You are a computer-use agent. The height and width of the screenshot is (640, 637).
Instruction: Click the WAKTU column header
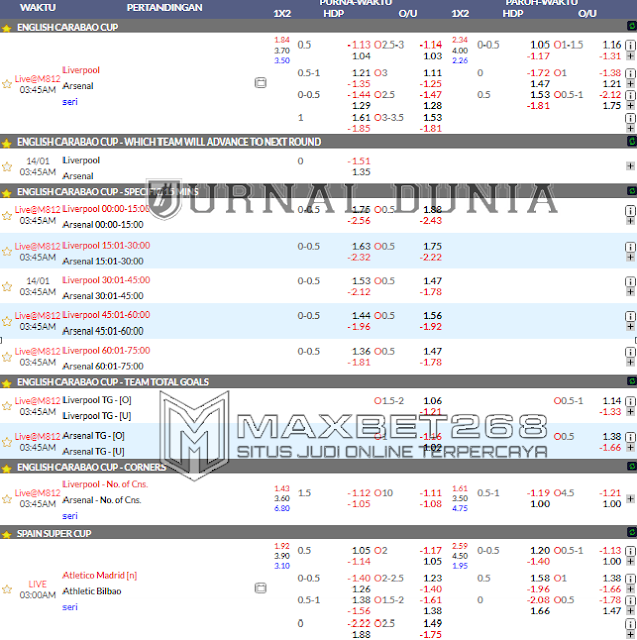pos(38,8)
